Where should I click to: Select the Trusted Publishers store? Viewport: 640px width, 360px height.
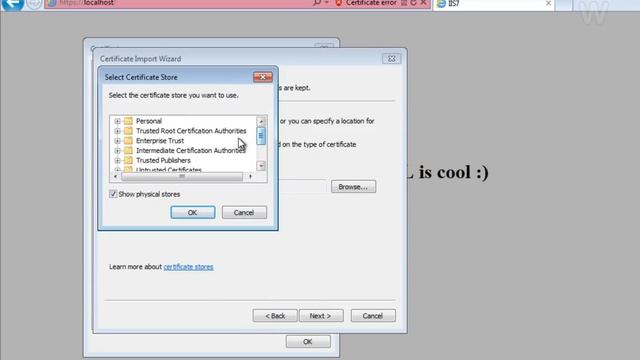tap(163, 160)
